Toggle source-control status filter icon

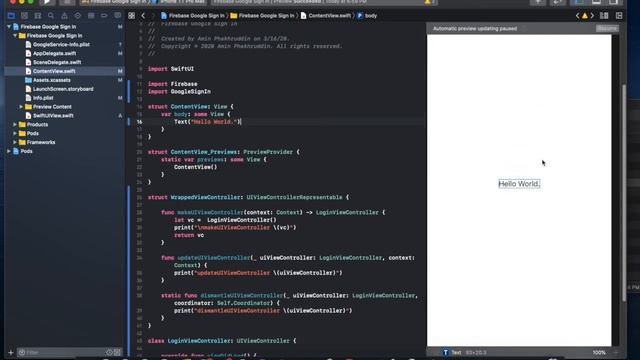point(118,352)
